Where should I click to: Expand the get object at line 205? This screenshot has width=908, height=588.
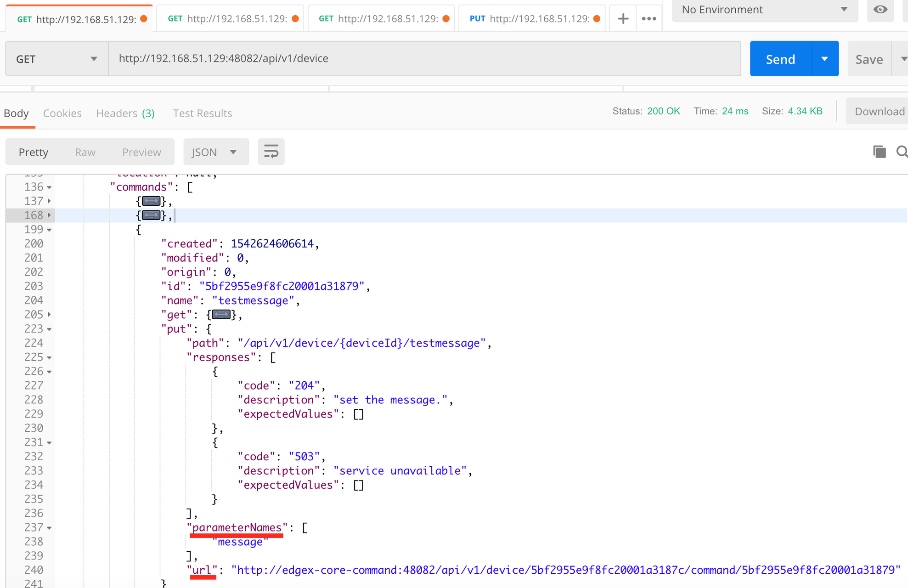tap(49, 315)
